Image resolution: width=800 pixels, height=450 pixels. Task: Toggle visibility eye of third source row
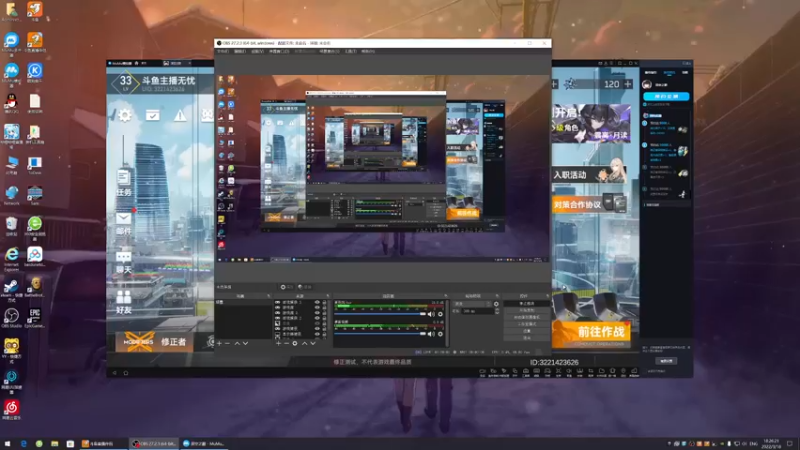click(317, 313)
